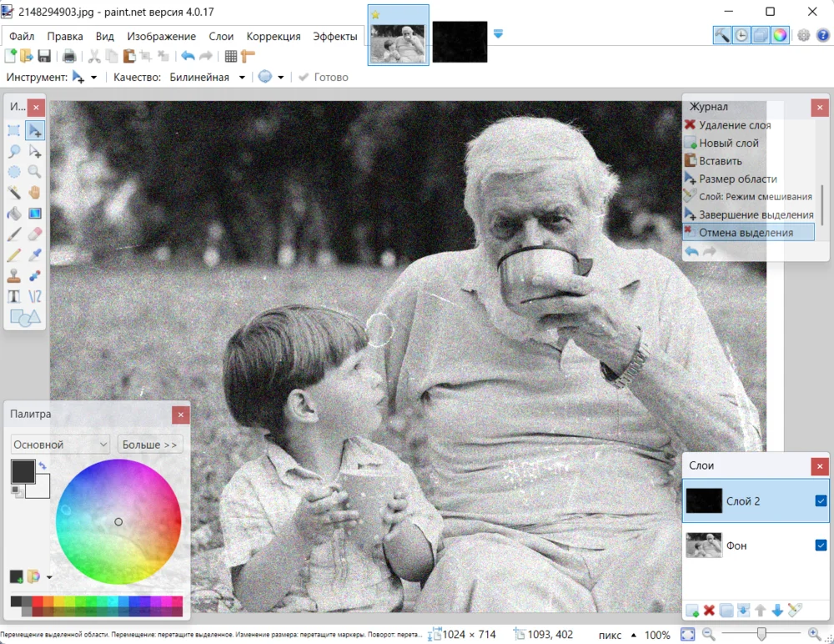Select Новый слой history entry
834x644 pixels.
pos(748,143)
